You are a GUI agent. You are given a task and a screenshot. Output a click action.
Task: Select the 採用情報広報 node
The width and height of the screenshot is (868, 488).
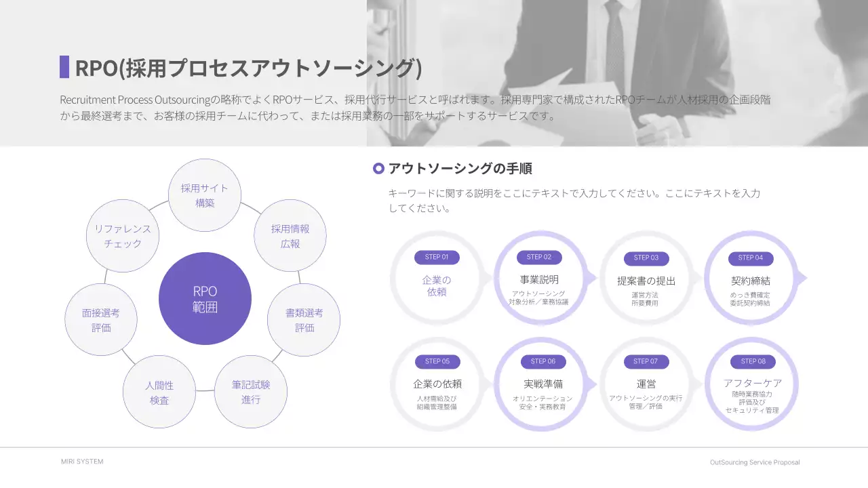[290, 235]
